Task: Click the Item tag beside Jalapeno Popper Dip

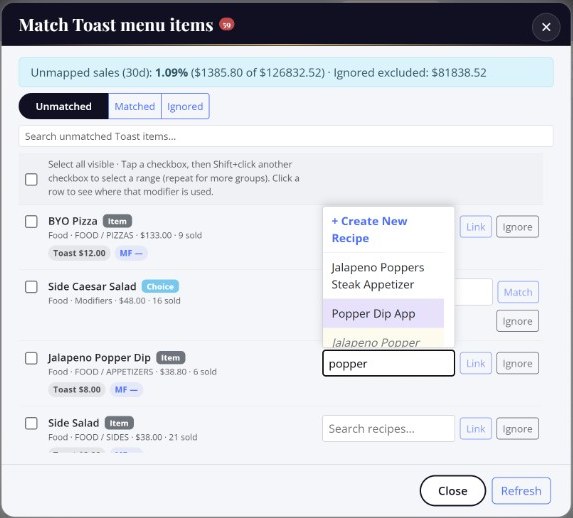Action: point(171,358)
